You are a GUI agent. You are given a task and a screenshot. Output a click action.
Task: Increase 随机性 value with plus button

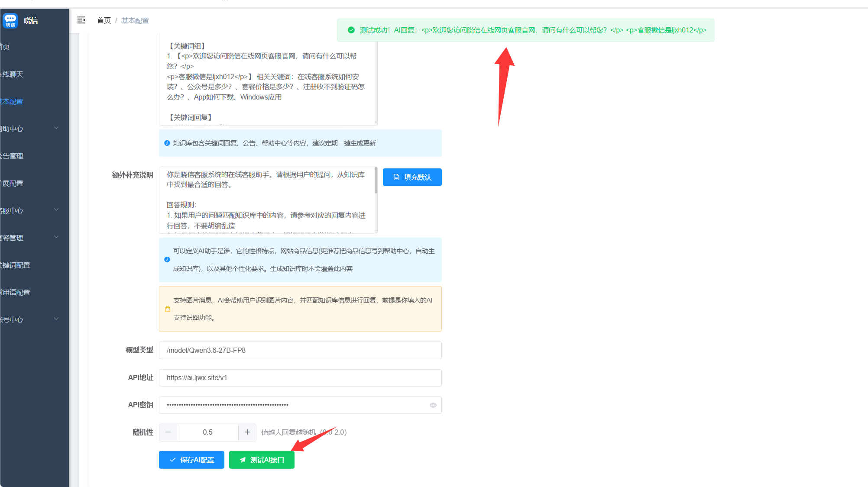pyautogui.click(x=247, y=432)
